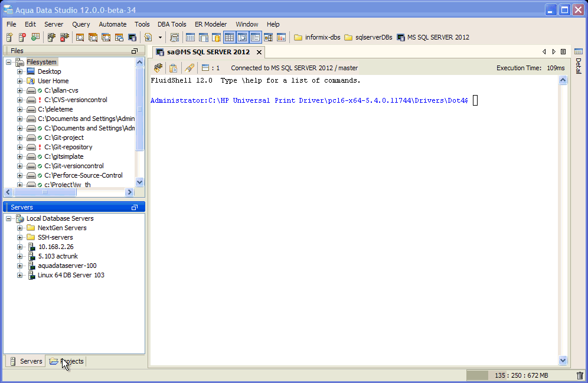
Task: Click the disconnect plug icon with red minus
Action: pos(64,37)
